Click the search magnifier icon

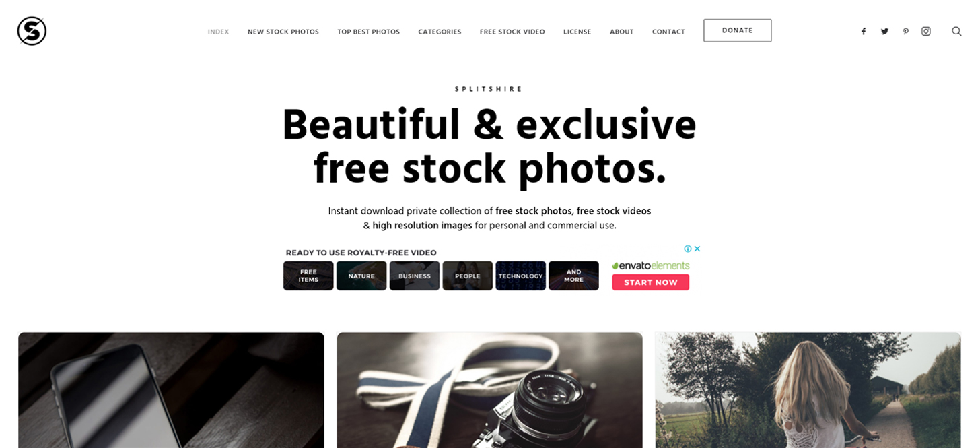[x=956, y=31]
